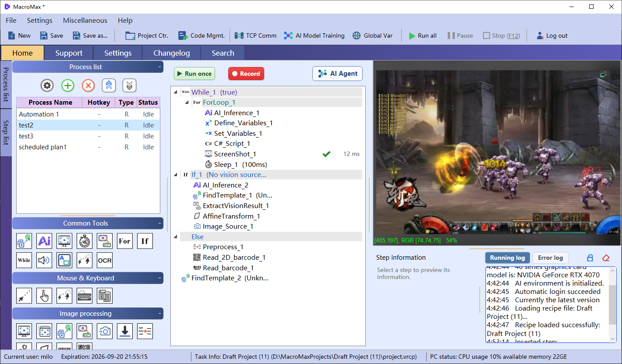The width and height of the screenshot is (622, 364).
Task: Select camera image source tool in Image processing
Action: click(105, 331)
